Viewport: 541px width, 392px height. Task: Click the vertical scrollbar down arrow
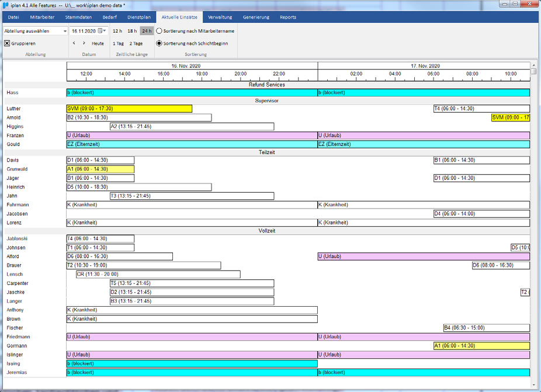534,384
